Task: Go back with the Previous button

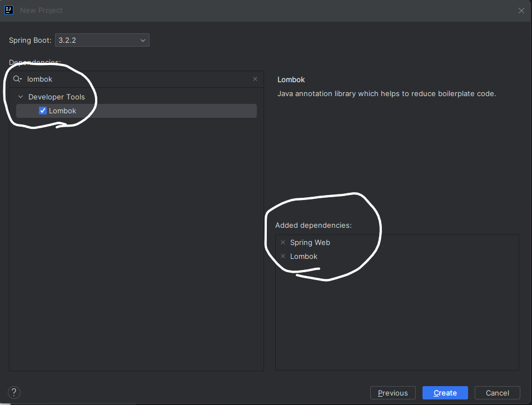Action: click(x=393, y=393)
